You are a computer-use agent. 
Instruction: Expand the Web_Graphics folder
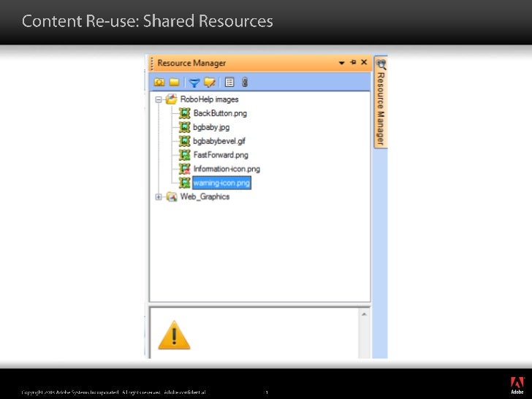pos(159,197)
